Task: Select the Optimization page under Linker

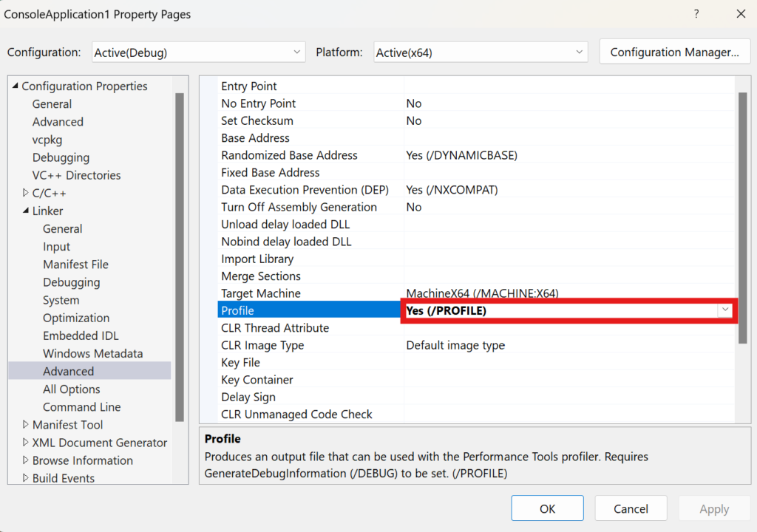Action: point(75,318)
